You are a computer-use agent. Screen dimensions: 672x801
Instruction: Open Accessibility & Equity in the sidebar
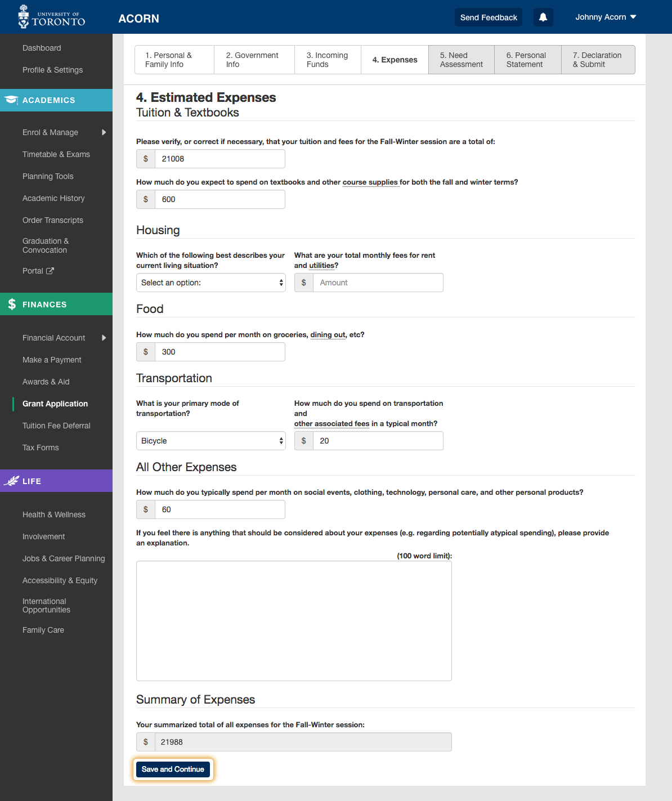click(x=60, y=580)
